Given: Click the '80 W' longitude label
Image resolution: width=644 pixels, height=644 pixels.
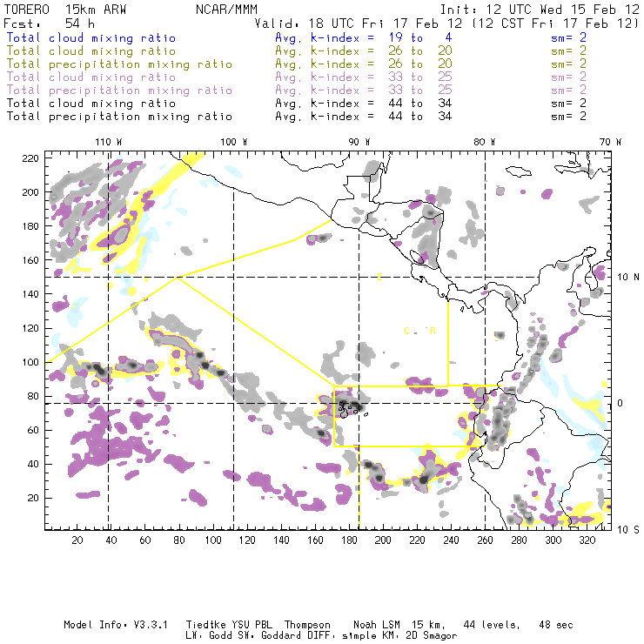Looking at the screenshot, I should coord(485,142).
